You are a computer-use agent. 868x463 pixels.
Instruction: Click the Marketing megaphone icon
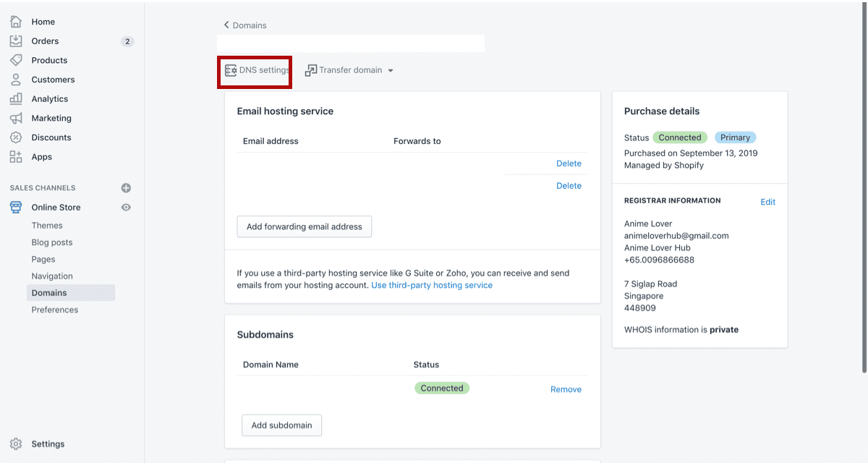(16, 118)
